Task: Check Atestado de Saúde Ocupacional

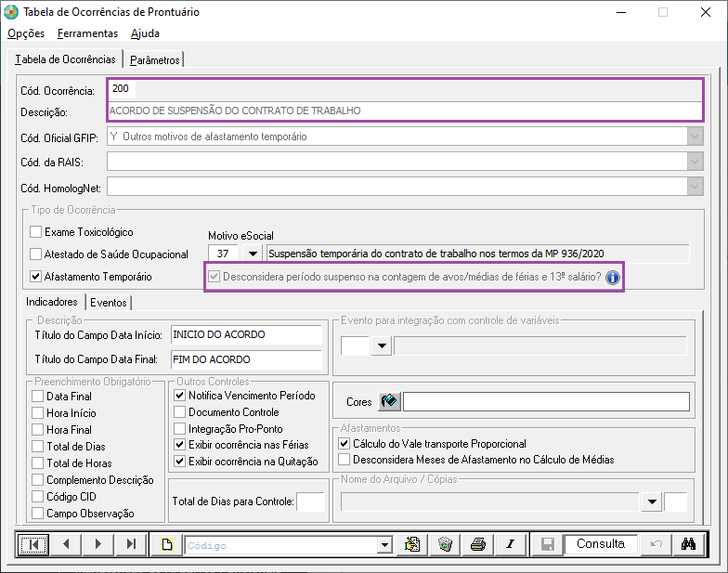Action: click(35, 254)
